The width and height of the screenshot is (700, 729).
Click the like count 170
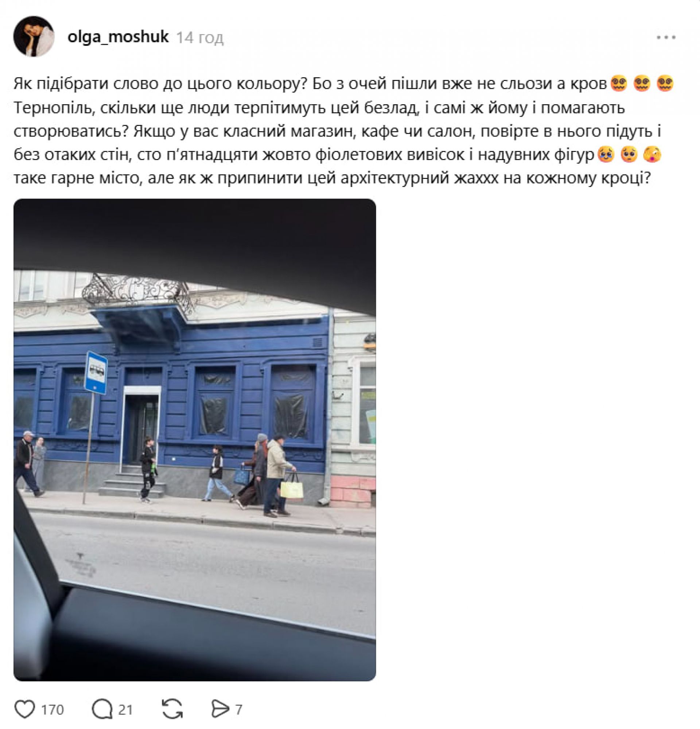(x=52, y=710)
